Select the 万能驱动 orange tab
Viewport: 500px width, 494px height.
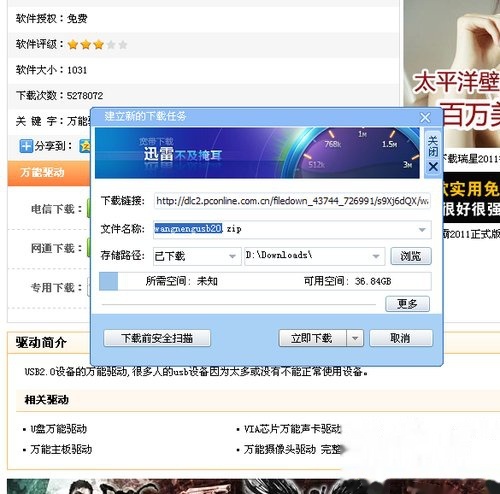[49, 173]
